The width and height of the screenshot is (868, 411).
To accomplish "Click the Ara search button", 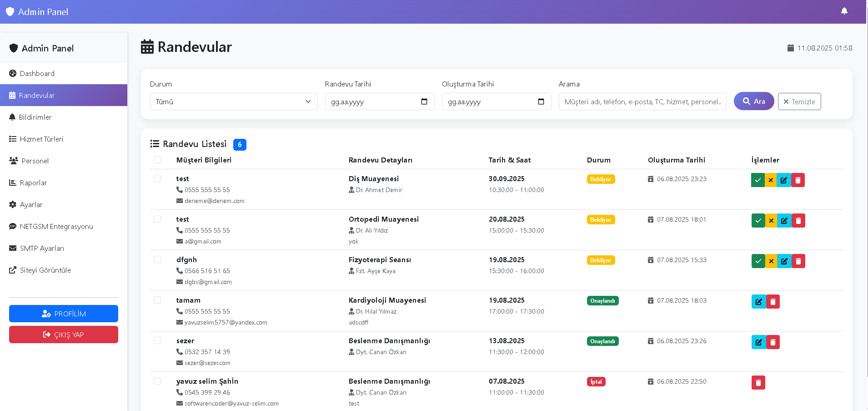I will pyautogui.click(x=753, y=101).
